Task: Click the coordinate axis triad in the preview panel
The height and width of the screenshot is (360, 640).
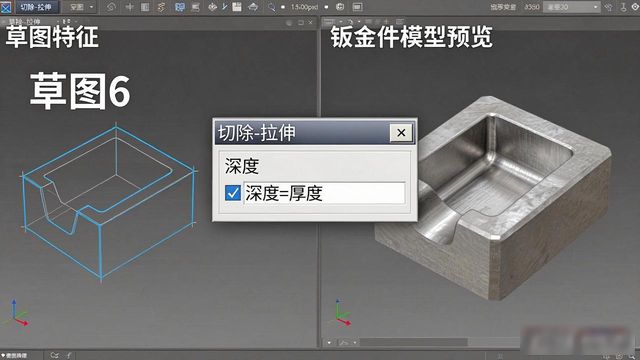Action: [343, 313]
